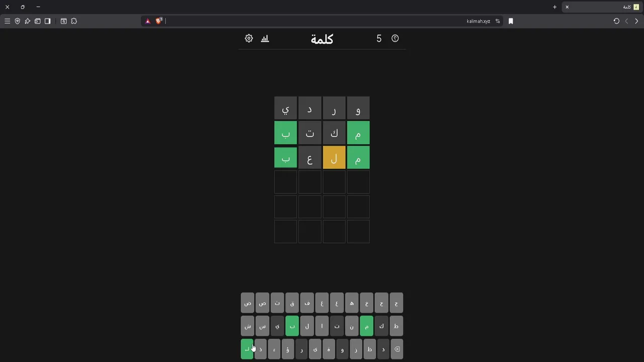Tap the ذ key
Screen dimensions: 644x362
point(261,349)
